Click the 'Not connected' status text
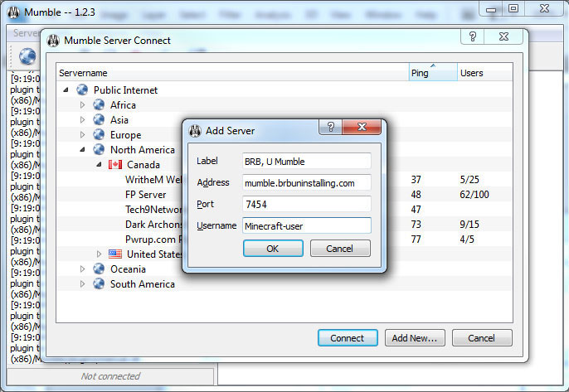This screenshot has height=392, width=569. [110, 376]
